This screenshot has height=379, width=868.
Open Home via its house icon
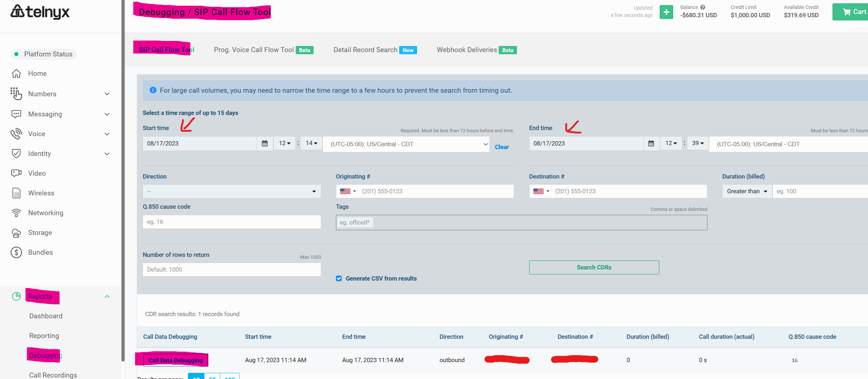[16, 74]
